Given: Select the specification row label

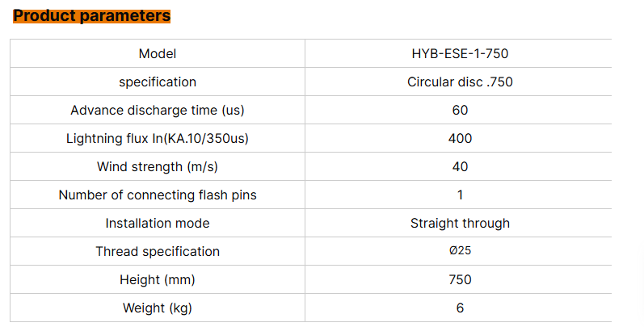Looking at the screenshot, I should pyautogui.click(x=158, y=82).
